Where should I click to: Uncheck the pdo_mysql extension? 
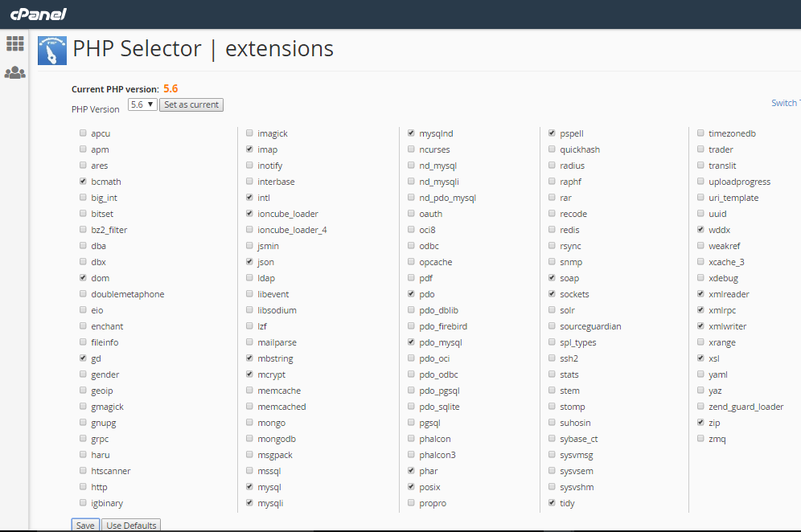[x=412, y=342]
